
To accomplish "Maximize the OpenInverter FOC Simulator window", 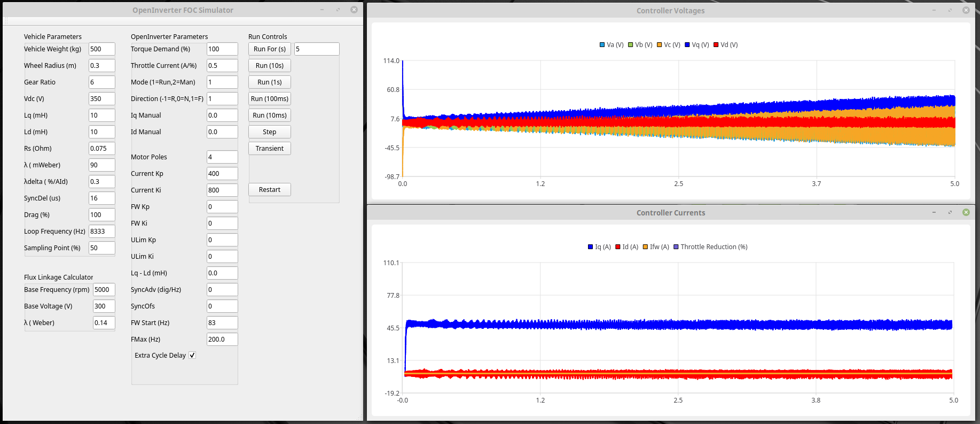I will 338,10.
